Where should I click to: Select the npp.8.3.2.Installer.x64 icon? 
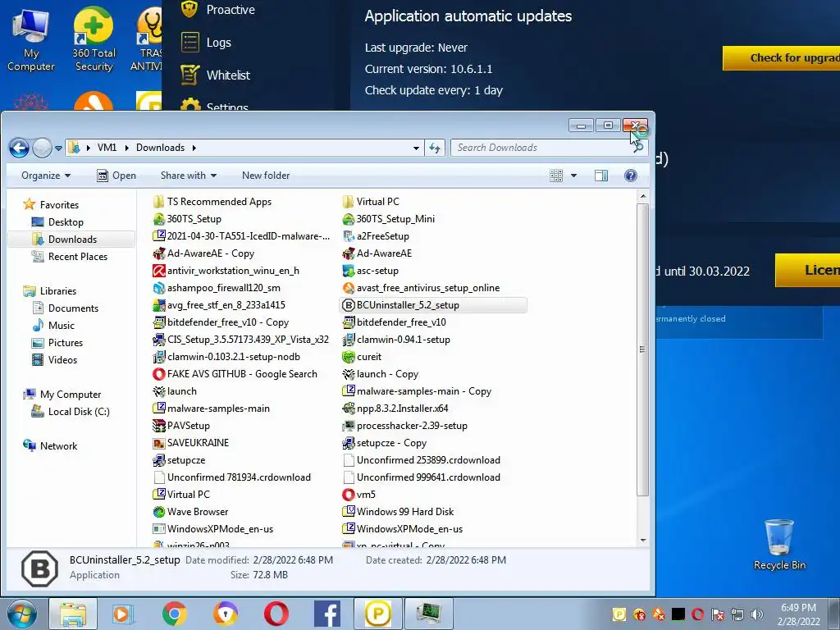click(348, 409)
